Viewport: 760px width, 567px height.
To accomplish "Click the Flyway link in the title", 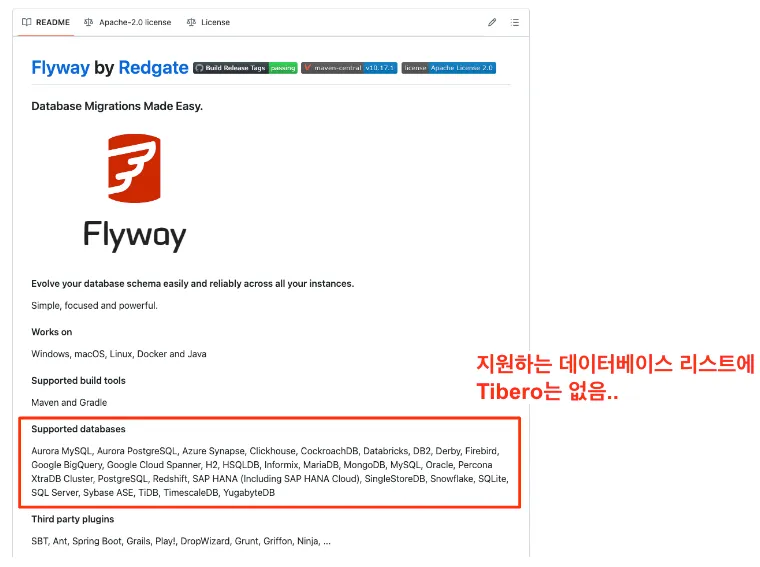I will click(60, 68).
